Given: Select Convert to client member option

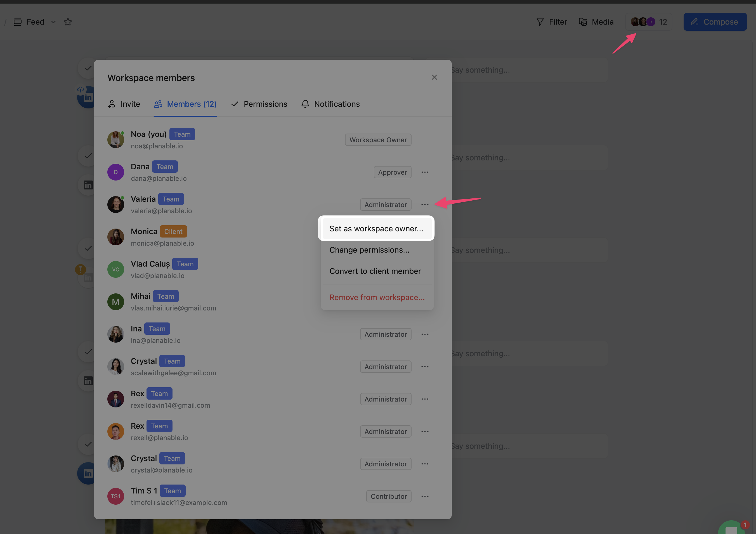Looking at the screenshot, I should (x=375, y=271).
